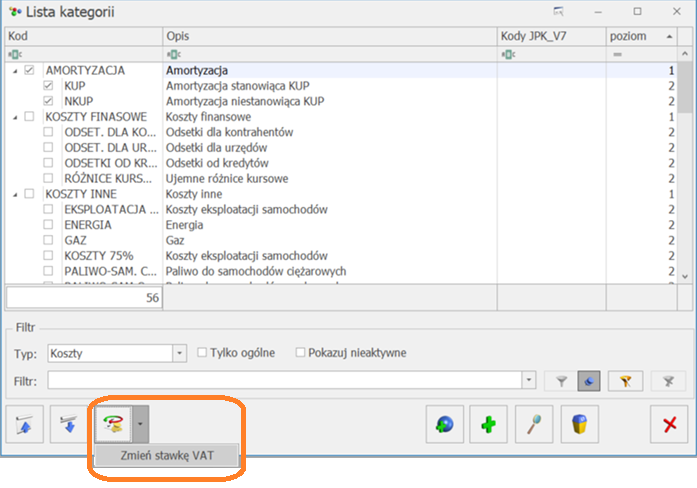Viewport: 697px width, 488px height.
Task: Select the Odsetki dla kontrahentów row
Action: pyautogui.click(x=341, y=132)
